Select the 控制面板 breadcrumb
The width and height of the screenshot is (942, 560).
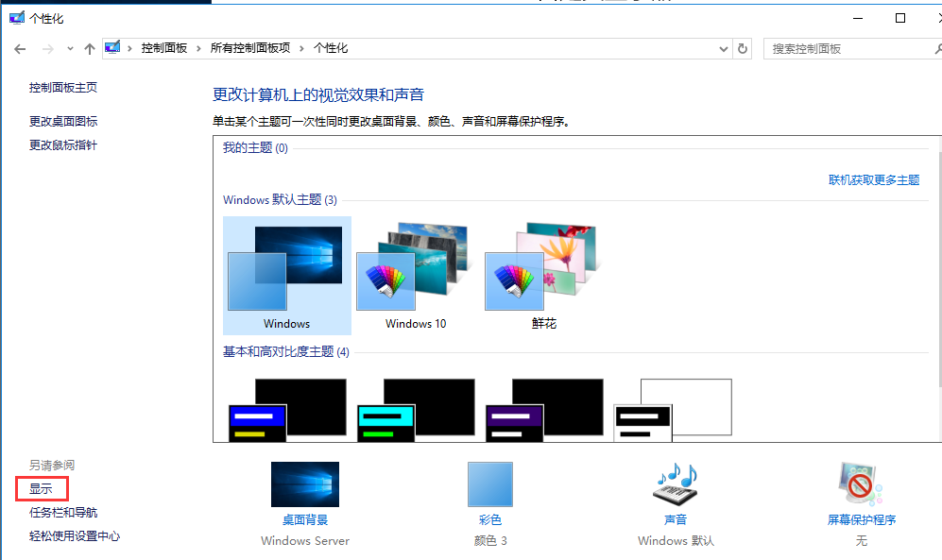coord(164,48)
